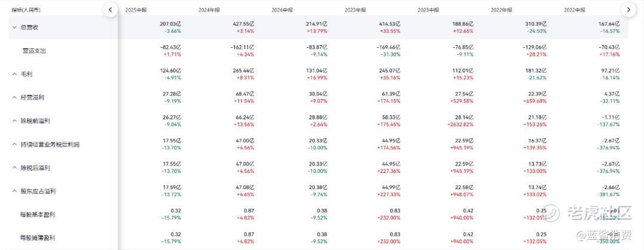
Task: Click the 每股基本盈利 row label
Action: pyautogui.click(x=38, y=215)
